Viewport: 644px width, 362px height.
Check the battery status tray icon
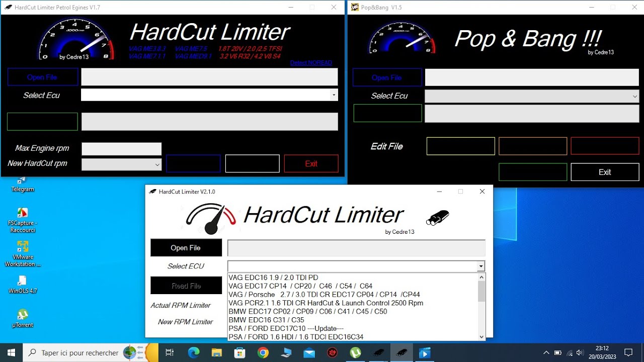tap(557, 353)
